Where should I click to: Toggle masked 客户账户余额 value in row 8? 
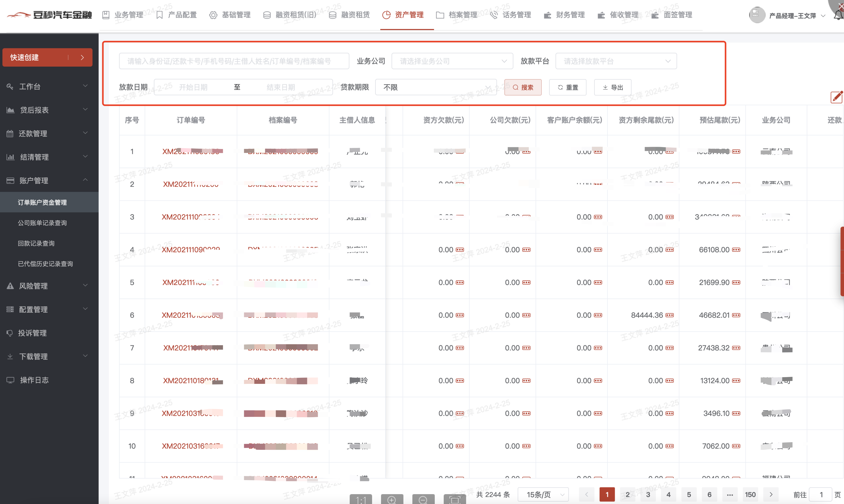point(598,381)
